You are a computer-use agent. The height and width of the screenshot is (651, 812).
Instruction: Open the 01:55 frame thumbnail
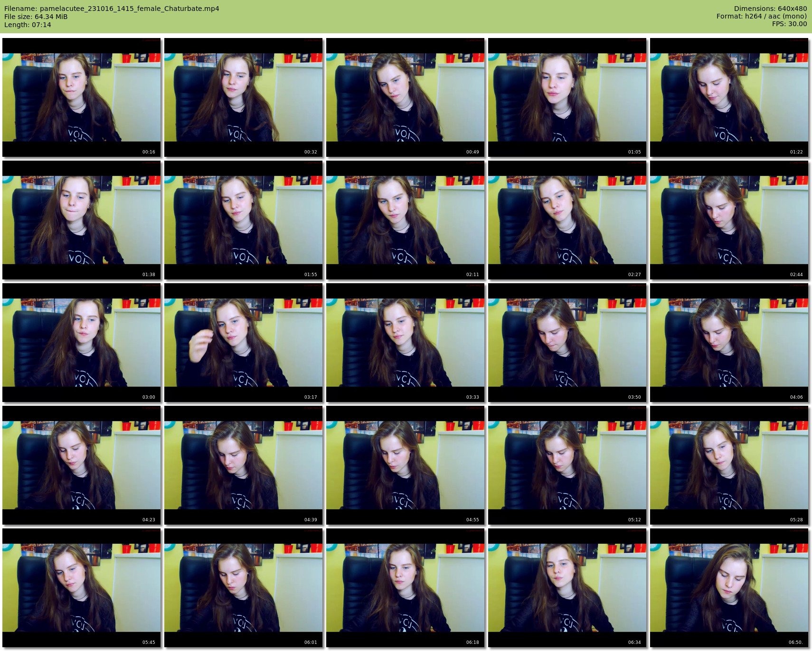coord(244,220)
